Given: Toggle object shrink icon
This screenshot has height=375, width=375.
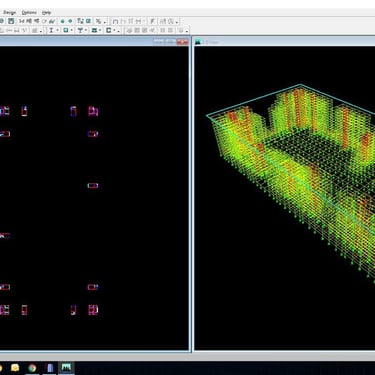Looking at the screenshot, I should coord(80,21).
